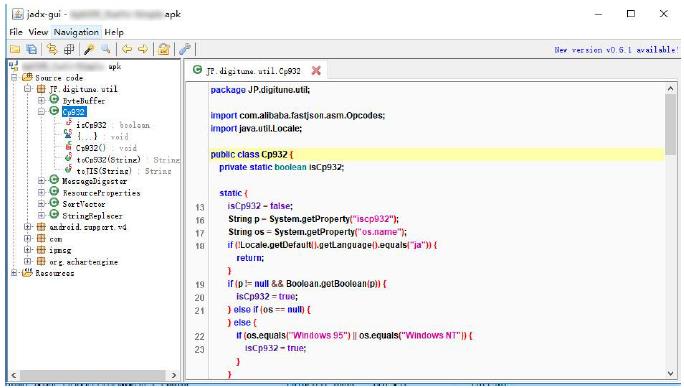Image resolution: width=684 pixels, height=388 pixels.
Task: Expand the MessageDigester class node
Action: 41,180
